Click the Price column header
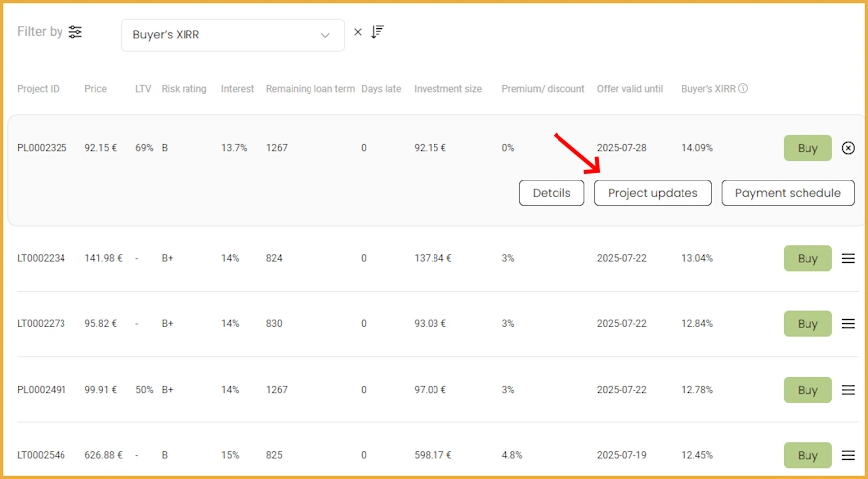 click(95, 89)
